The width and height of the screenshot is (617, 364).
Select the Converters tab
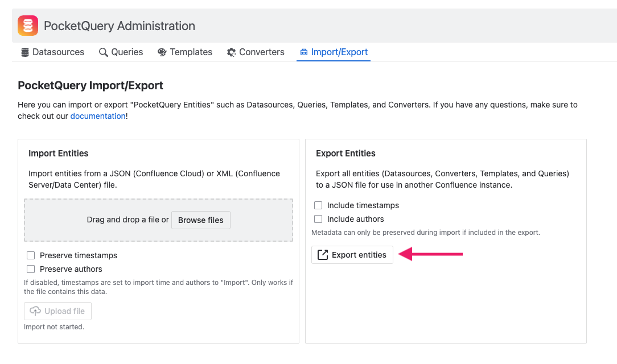(256, 52)
